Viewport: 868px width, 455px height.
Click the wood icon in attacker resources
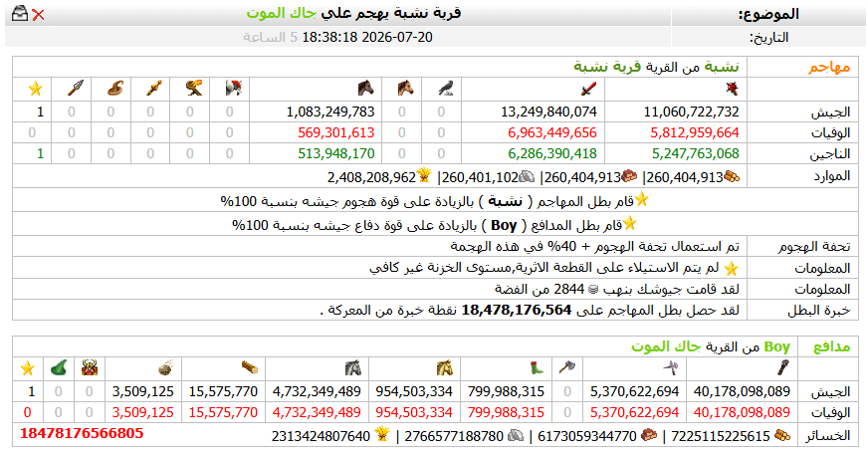point(732,177)
